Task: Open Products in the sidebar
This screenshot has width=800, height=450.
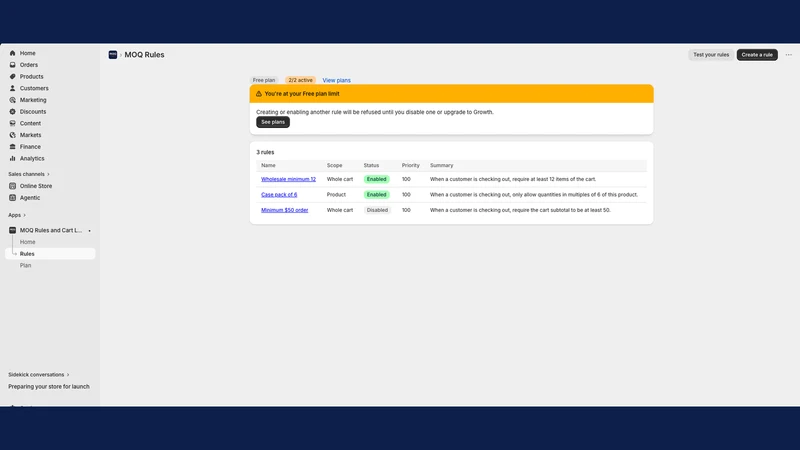Action: (32, 77)
